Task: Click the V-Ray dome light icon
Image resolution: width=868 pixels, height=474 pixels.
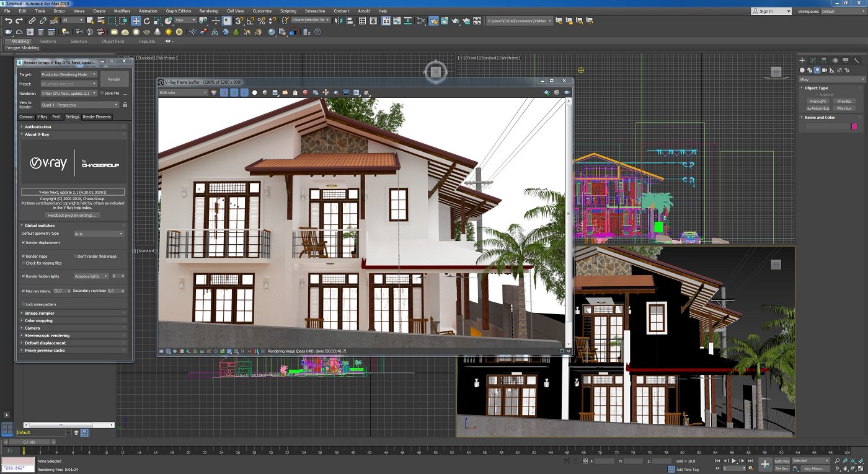Action: (x=125, y=32)
